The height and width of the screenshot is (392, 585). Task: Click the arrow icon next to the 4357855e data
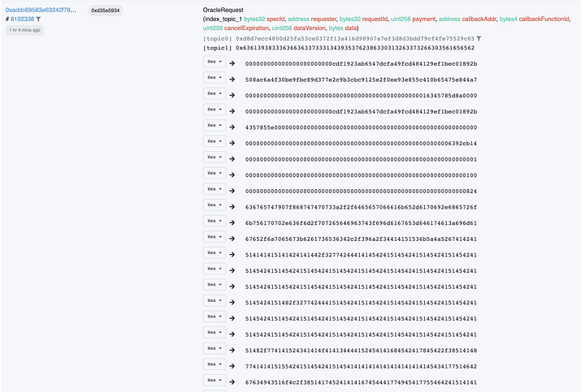click(x=232, y=127)
